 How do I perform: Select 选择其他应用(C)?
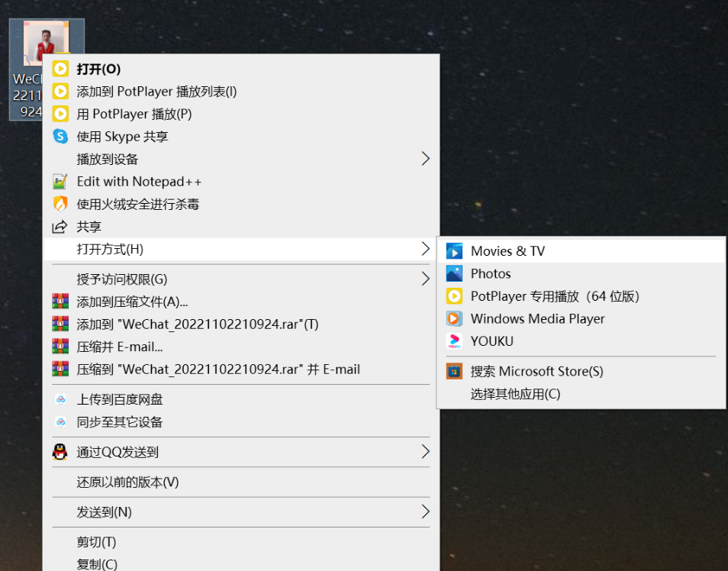581,394
